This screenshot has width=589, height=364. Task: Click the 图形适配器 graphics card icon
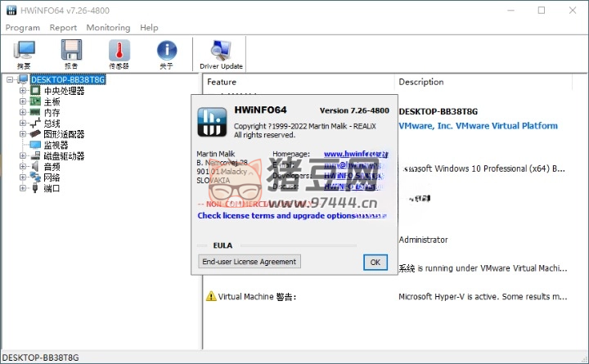tap(35, 134)
